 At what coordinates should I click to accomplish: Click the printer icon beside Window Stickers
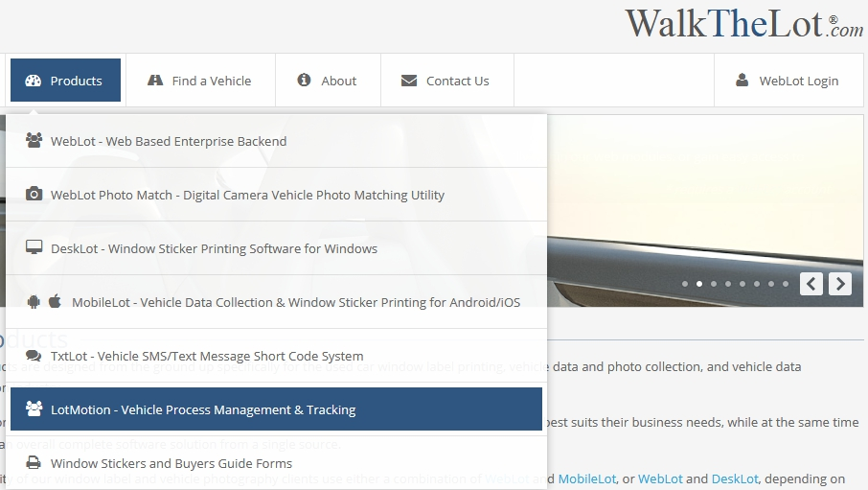[x=34, y=462]
